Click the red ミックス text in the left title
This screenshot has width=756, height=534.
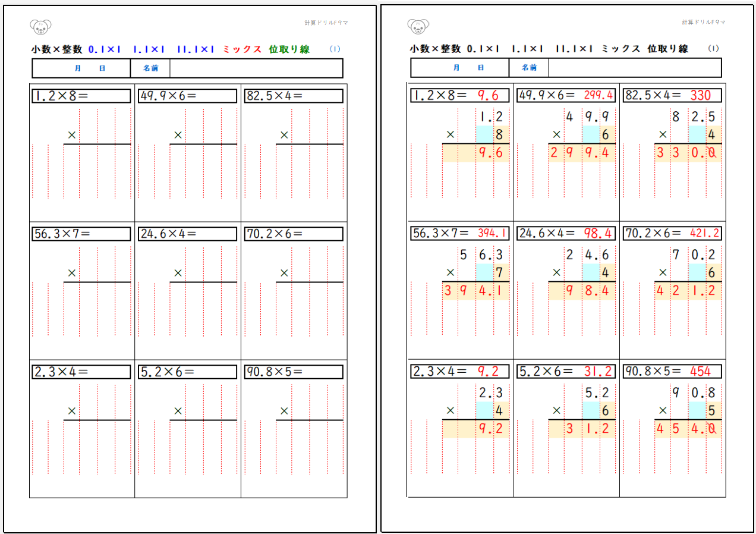[242, 50]
